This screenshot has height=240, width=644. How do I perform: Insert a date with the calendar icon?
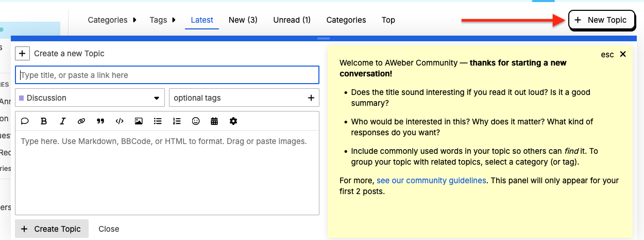click(x=214, y=121)
